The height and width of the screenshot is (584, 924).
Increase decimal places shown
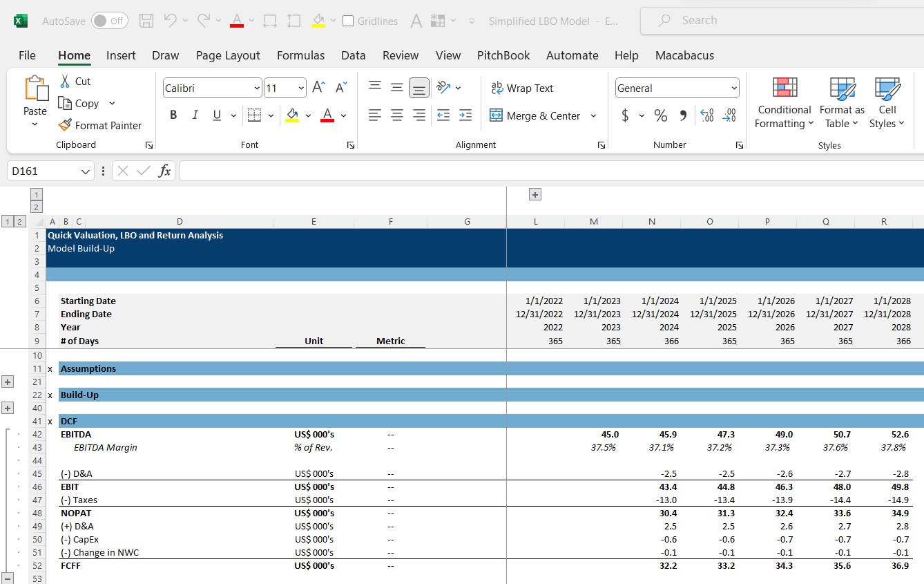coord(706,115)
